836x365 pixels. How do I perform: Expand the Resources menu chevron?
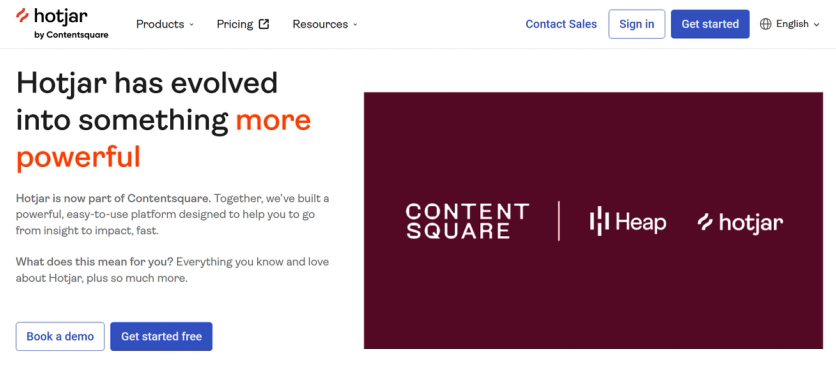[356, 25]
